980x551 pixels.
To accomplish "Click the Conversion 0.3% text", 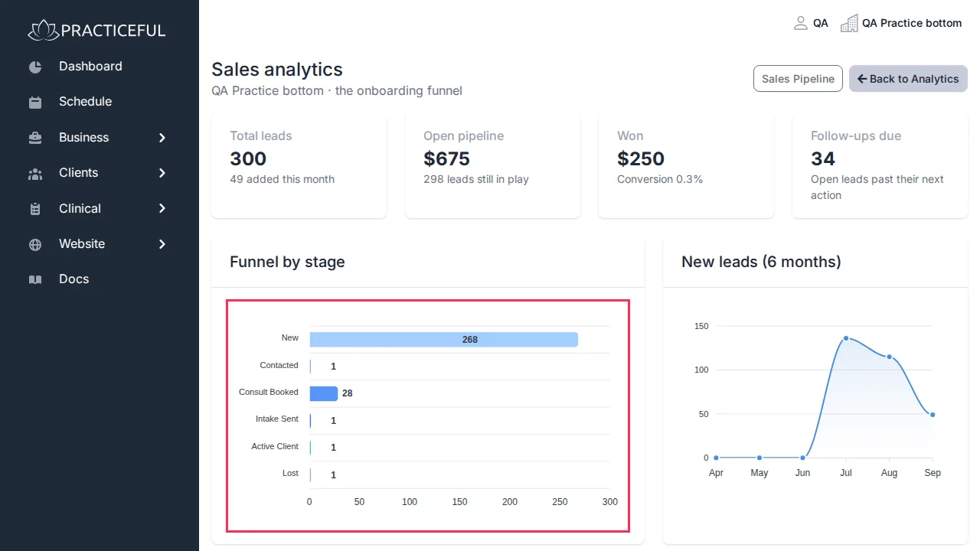I will [660, 179].
